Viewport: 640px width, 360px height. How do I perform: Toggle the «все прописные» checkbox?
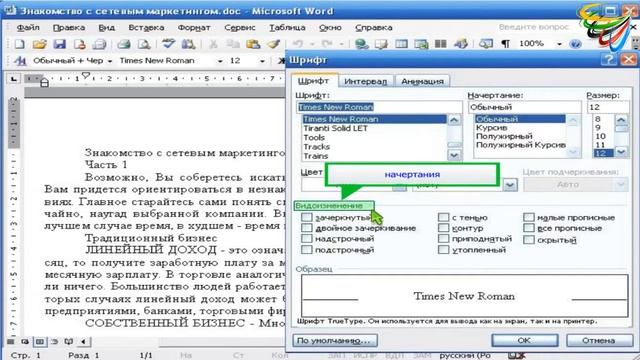point(529,228)
